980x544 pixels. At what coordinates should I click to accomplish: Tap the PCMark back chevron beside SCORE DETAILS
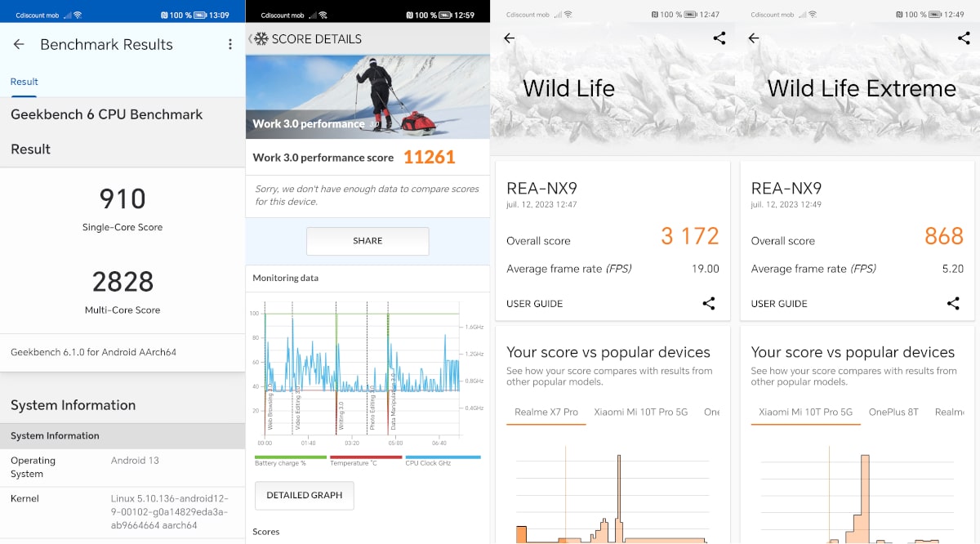coord(250,39)
